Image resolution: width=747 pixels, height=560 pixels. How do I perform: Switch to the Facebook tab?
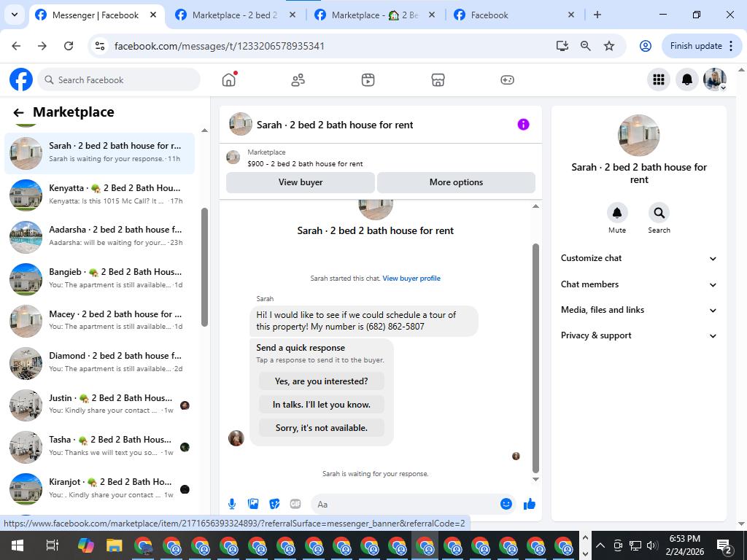tap(514, 15)
